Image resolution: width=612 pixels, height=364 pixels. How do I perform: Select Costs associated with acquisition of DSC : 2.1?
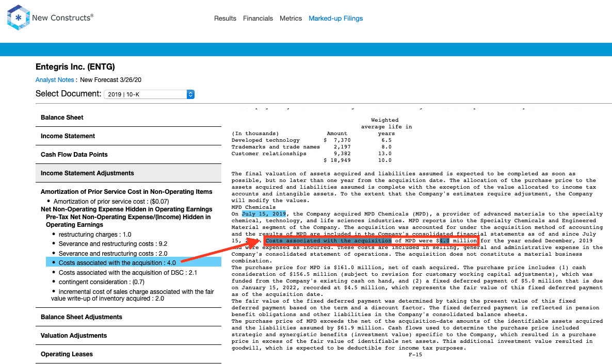[x=128, y=273]
